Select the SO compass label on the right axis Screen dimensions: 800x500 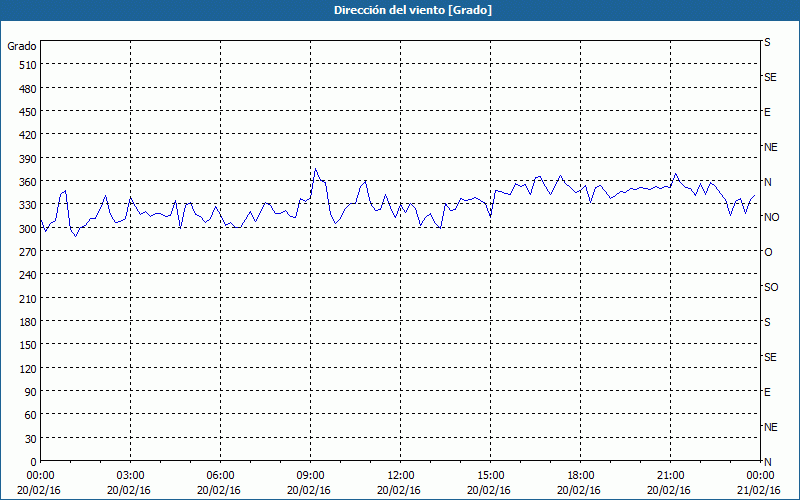tap(771, 287)
